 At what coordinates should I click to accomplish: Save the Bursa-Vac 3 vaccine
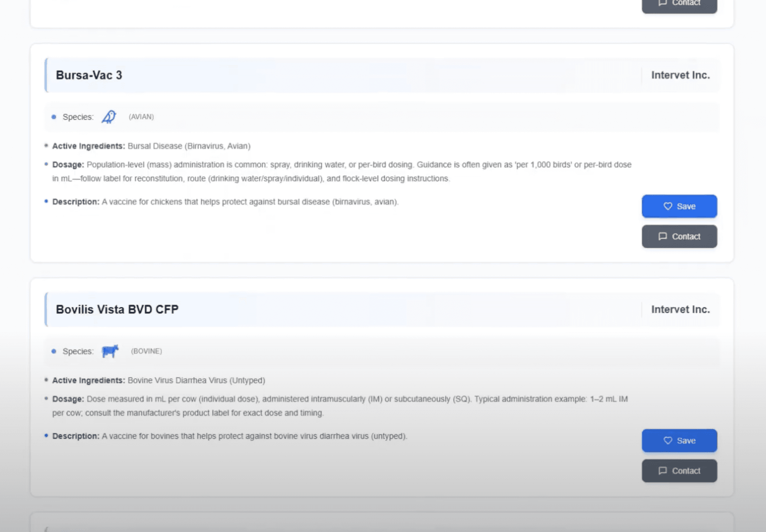tap(679, 206)
